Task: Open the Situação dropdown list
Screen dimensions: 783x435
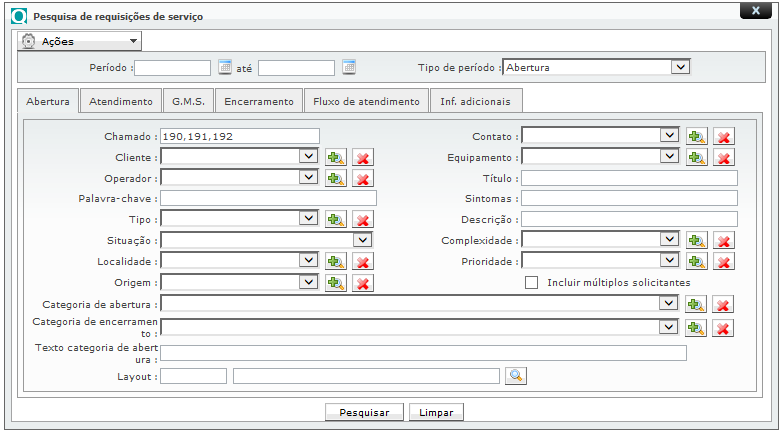Action: tap(363, 240)
